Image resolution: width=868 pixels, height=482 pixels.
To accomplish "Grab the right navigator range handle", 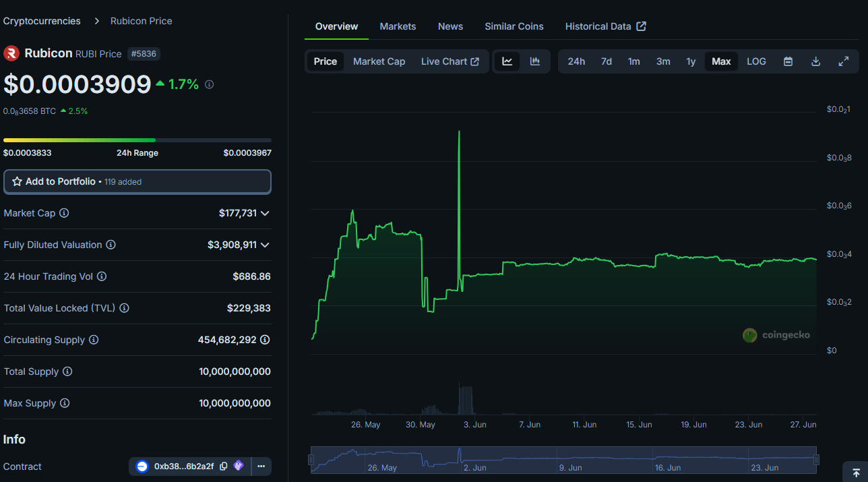I will [816, 460].
